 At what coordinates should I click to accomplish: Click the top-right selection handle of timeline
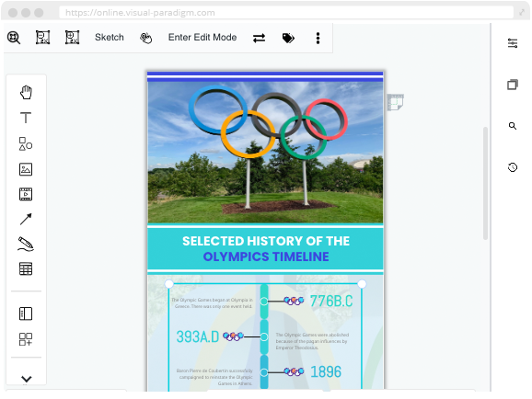pos(362,284)
